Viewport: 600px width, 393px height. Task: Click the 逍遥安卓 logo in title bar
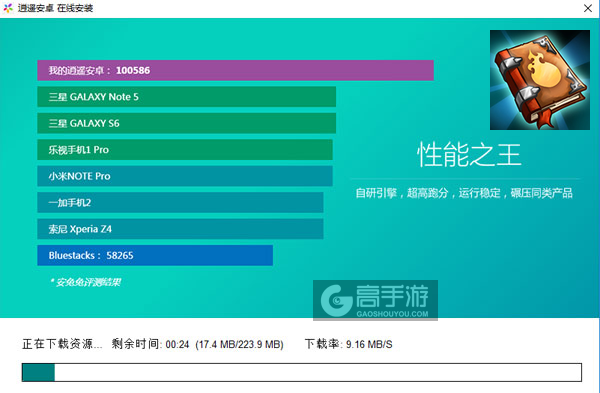tap(8, 8)
